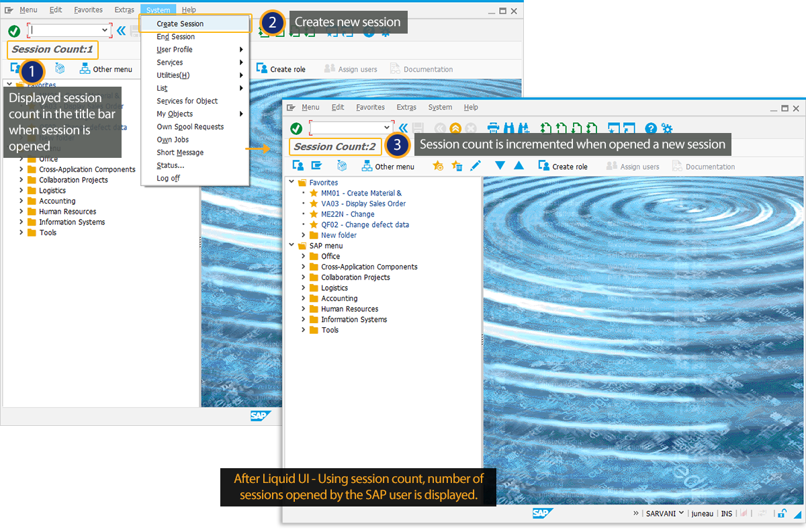Open the Help menu in back window

pyautogui.click(x=189, y=10)
